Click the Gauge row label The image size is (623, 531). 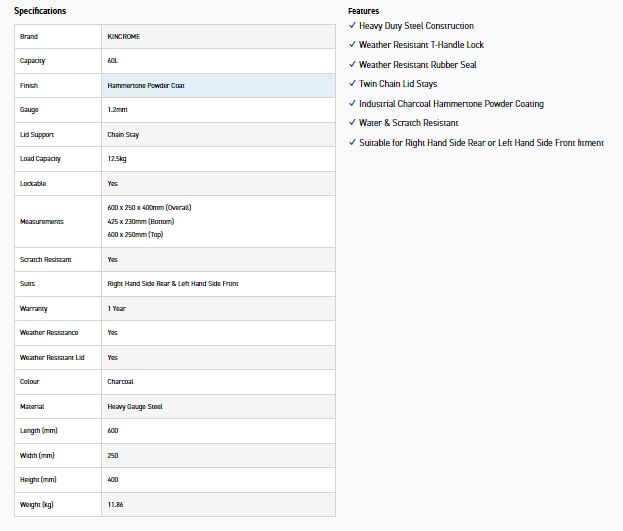tap(29, 110)
